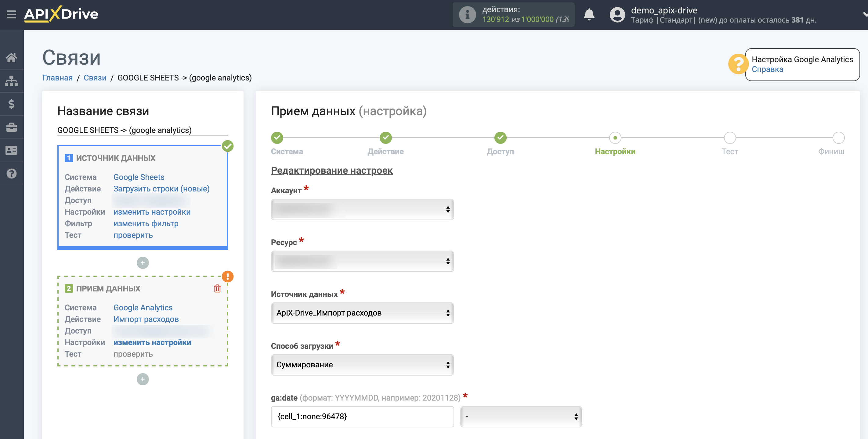Open the Источник данных dropdown
The height and width of the screenshot is (439, 868).
tap(362, 313)
